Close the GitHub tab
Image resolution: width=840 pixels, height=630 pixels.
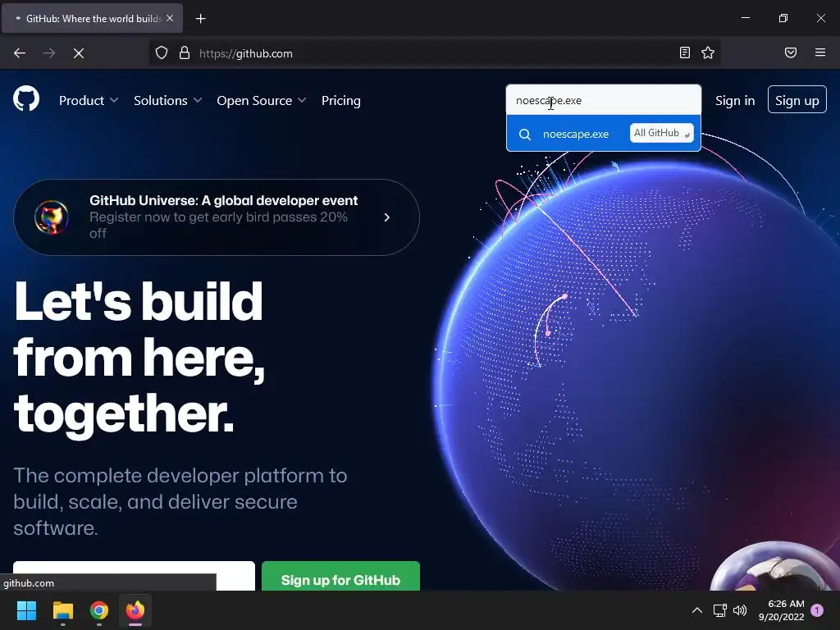(x=170, y=18)
